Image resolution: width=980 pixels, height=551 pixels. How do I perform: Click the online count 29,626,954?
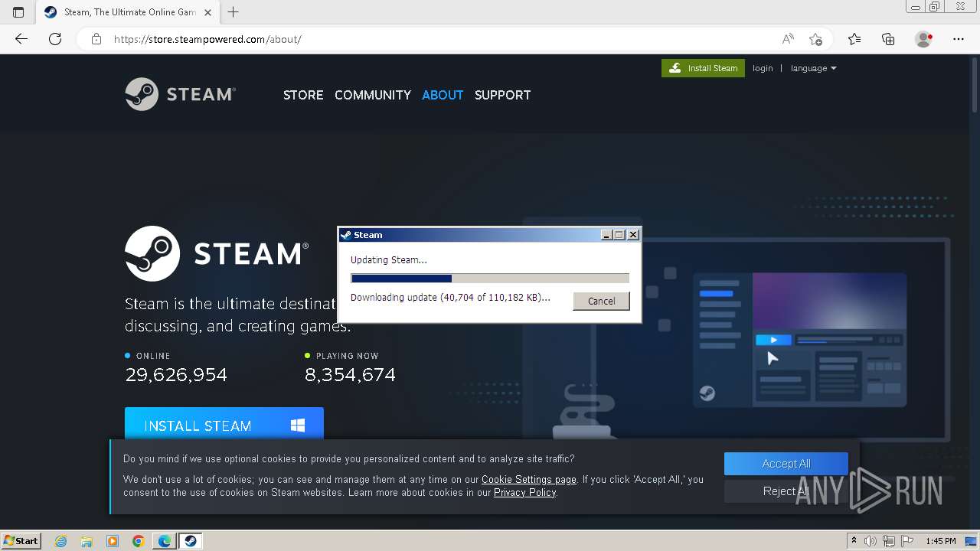[176, 375]
